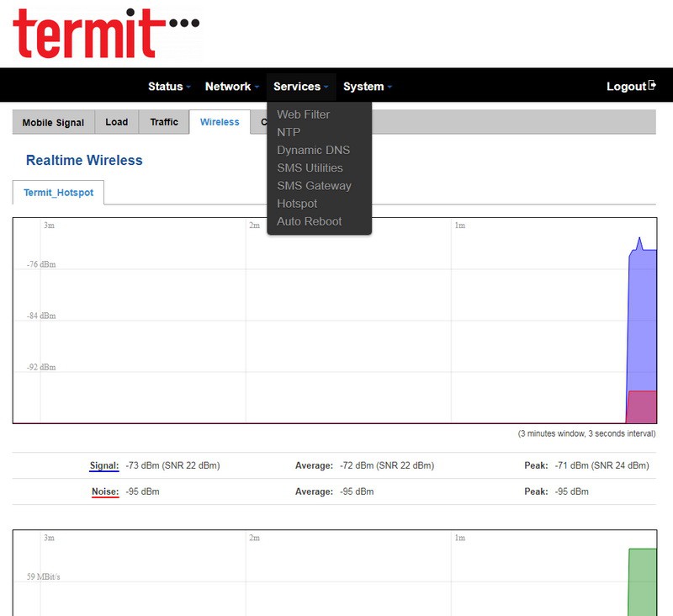The height and width of the screenshot is (616, 673).
Task: Switch to the Mobile Signal tab
Action: coord(53,122)
